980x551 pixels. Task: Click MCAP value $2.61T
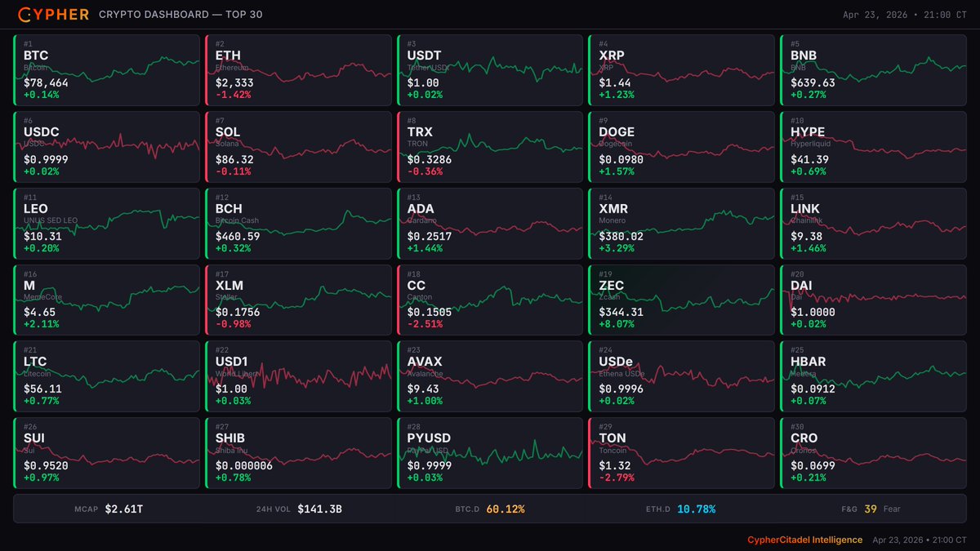pos(123,509)
